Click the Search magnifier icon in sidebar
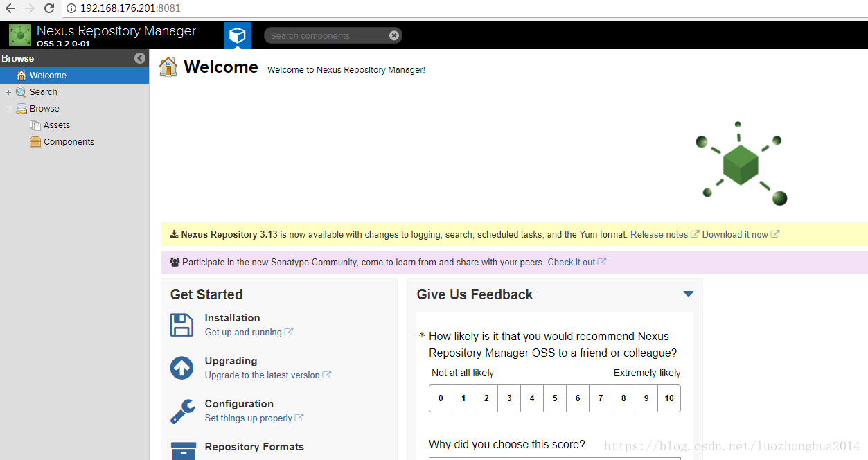Screen dimensions: 868x460 coord(21,92)
